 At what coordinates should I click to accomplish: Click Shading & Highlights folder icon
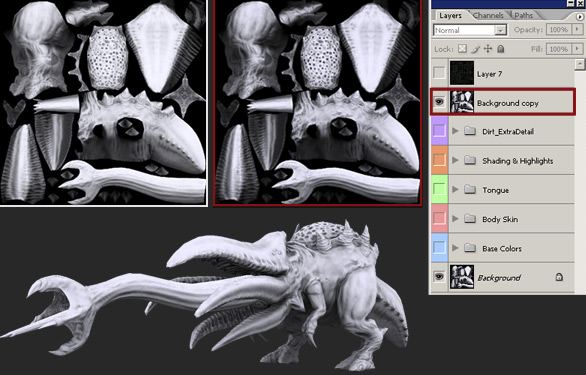pyautogui.click(x=470, y=160)
